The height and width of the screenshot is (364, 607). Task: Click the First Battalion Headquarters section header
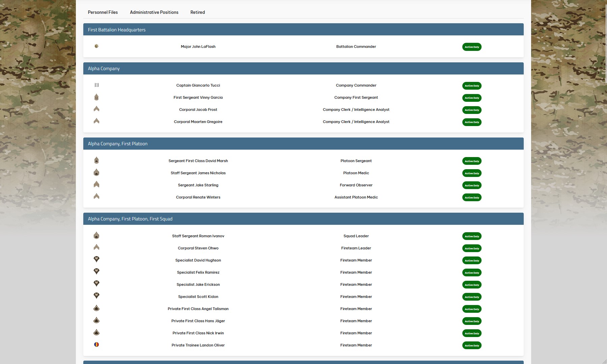pos(117,30)
